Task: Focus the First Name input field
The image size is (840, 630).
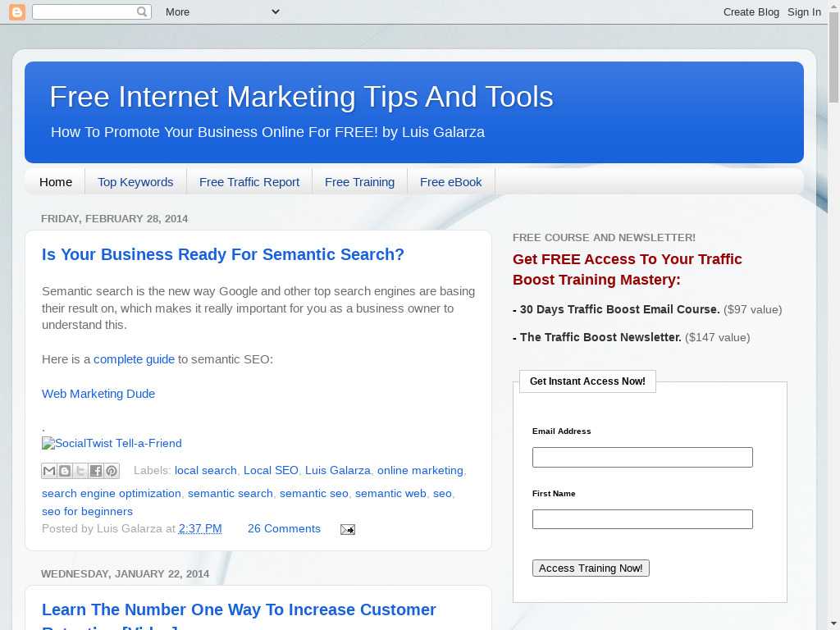Action: click(642, 519)
